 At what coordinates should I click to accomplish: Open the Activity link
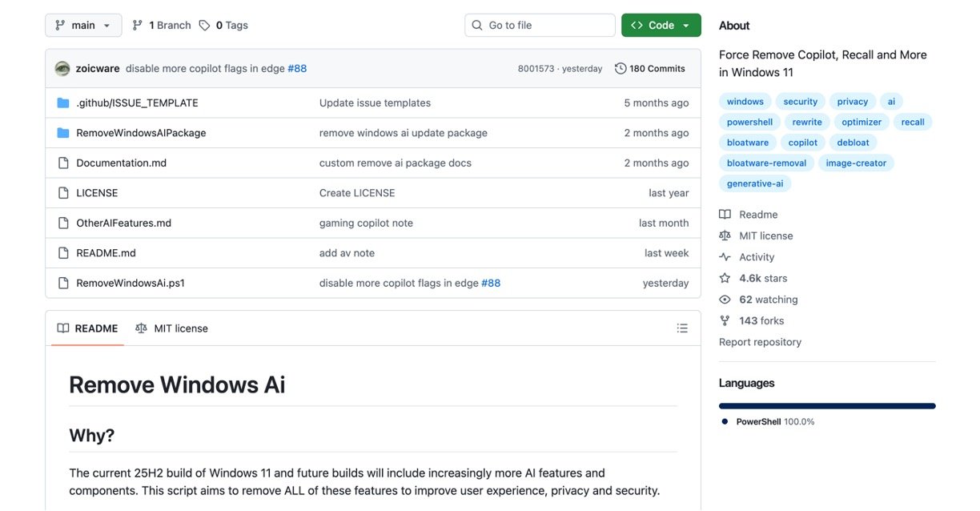(x=757, y=257)
